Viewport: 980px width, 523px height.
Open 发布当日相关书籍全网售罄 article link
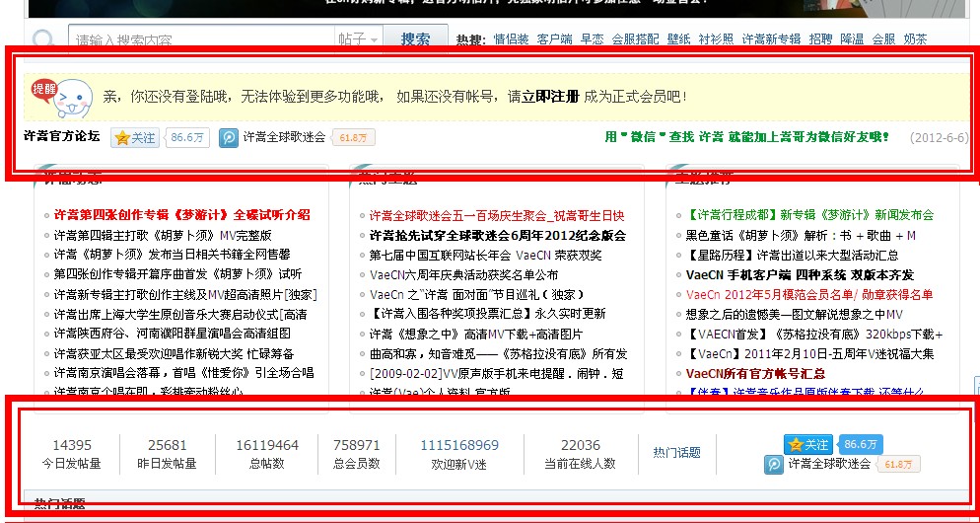(x=172, y=255)
